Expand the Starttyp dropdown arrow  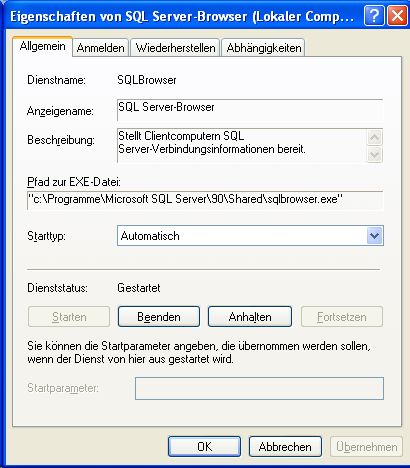pos(374,236)
